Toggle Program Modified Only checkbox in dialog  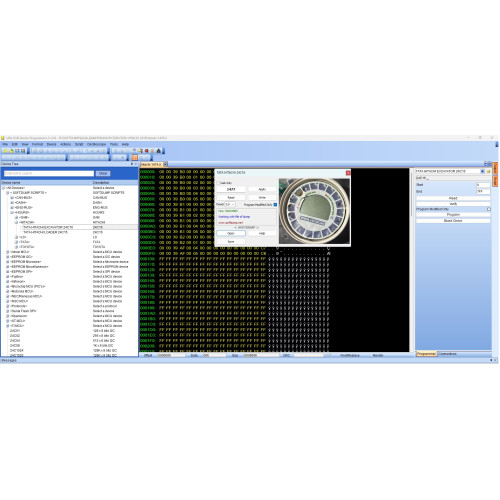click(275, 205)
